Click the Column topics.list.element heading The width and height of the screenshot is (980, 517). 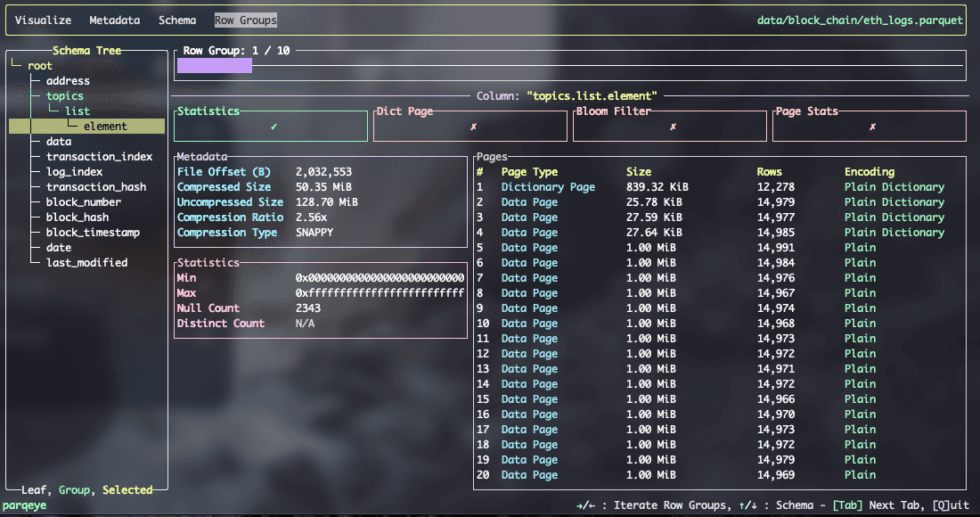point(567,95)
